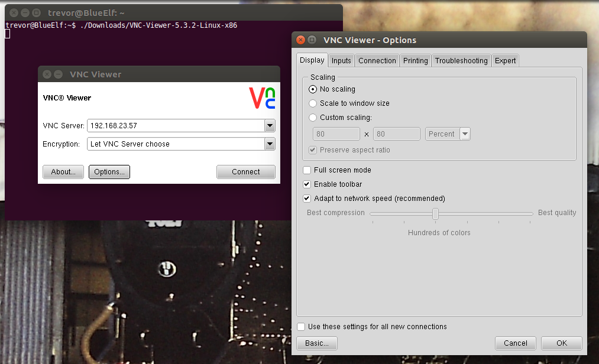Click the Options... button

pos(109,172)
